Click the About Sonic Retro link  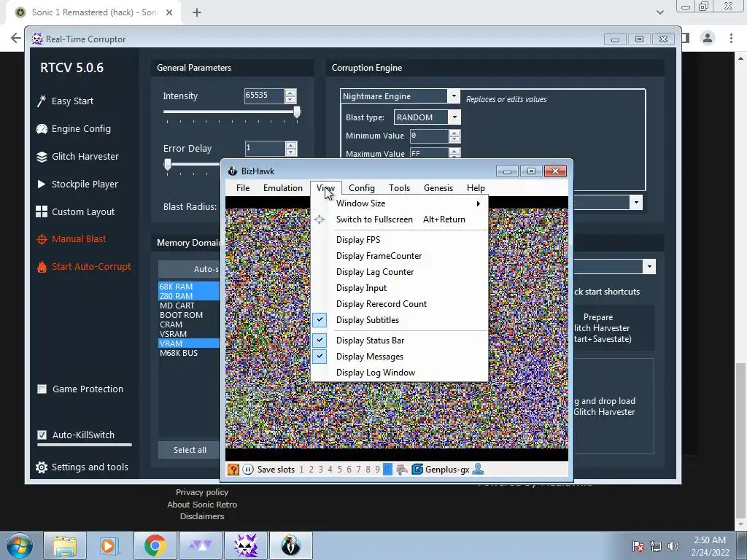tap(202, 505)
